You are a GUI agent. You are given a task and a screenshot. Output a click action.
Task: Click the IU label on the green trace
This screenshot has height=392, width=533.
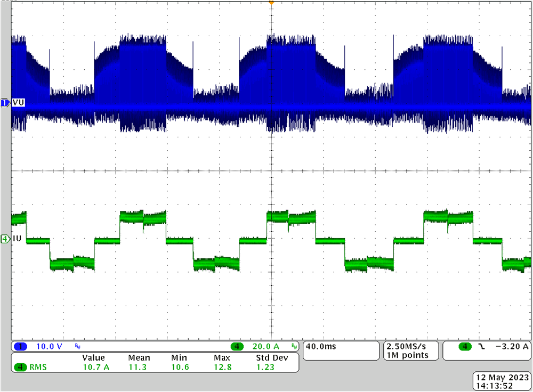18,239
